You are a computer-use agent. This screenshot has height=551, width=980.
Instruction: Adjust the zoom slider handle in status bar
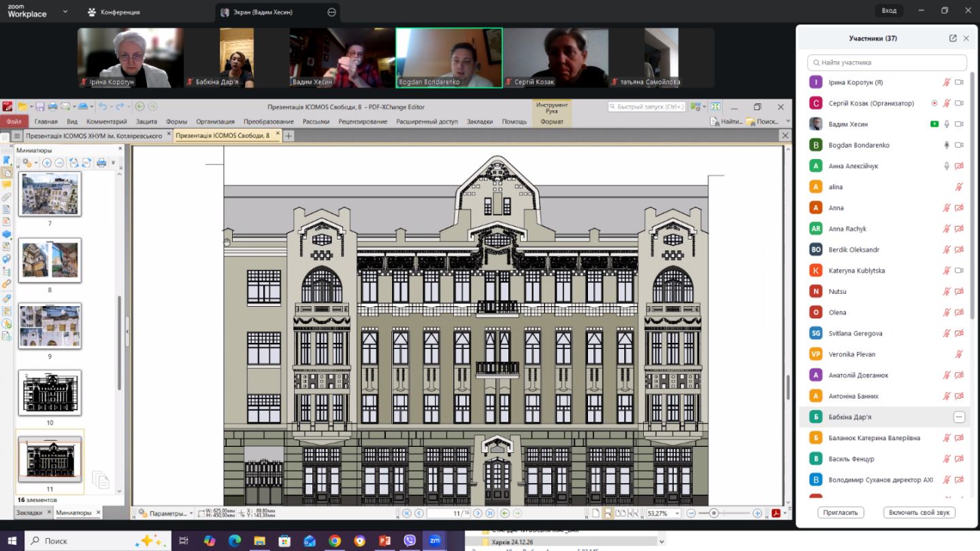[x=713, y=513]
